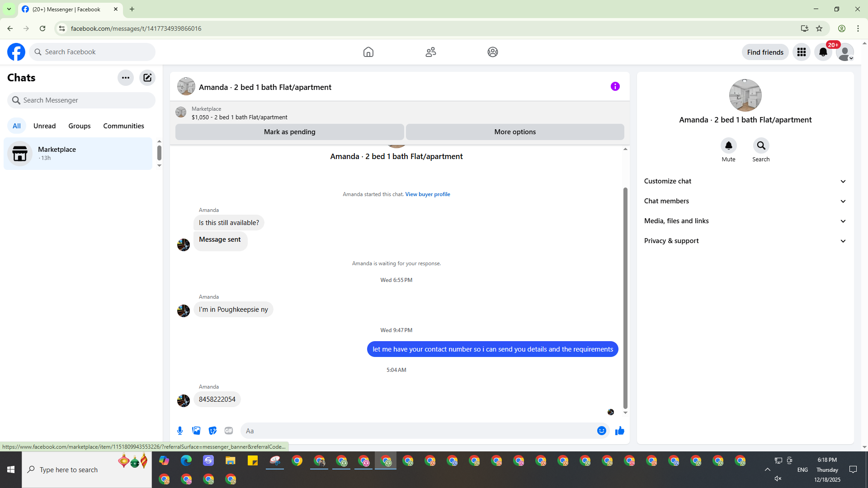Open the Facebook Menu grid icon

[x=802, y=52]
